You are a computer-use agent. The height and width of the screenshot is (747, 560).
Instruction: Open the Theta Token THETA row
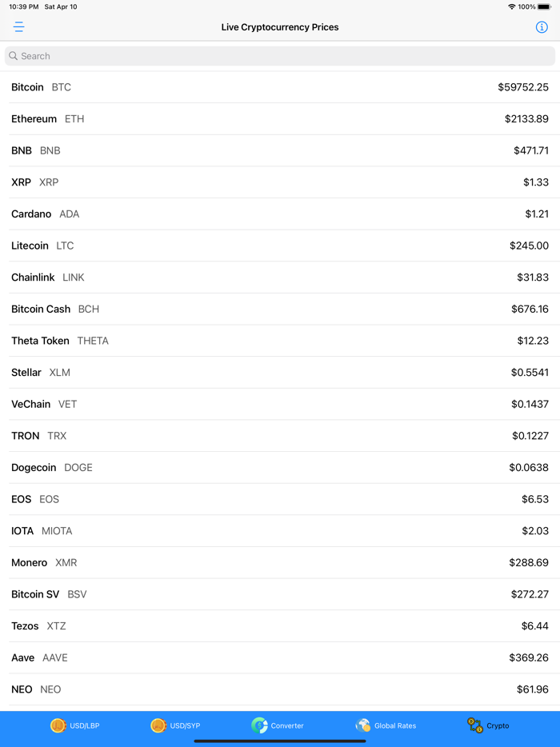(280, 341)
